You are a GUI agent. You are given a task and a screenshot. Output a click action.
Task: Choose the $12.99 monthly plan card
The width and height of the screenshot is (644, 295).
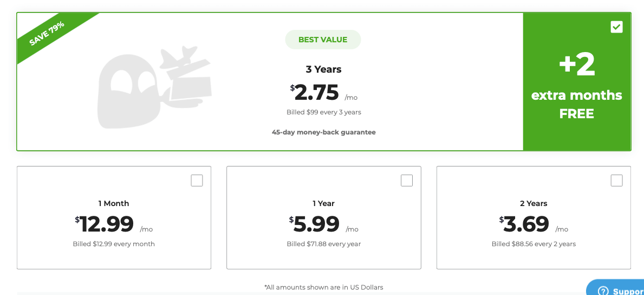pos(114,217)
